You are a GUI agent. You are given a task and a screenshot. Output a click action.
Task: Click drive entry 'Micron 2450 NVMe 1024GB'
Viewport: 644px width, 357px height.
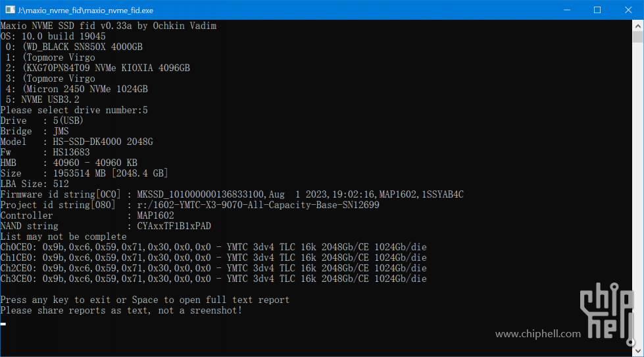coord(85,89)
